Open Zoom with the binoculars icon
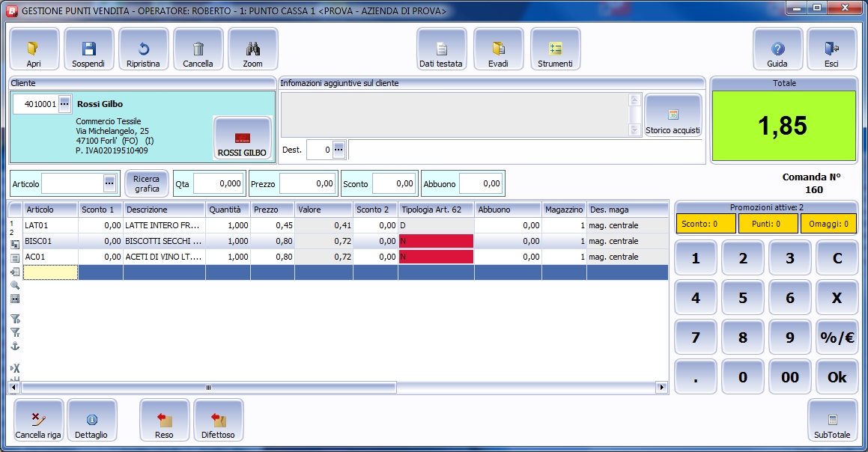The height and width of the screenshot is (452, 868). 253,49
